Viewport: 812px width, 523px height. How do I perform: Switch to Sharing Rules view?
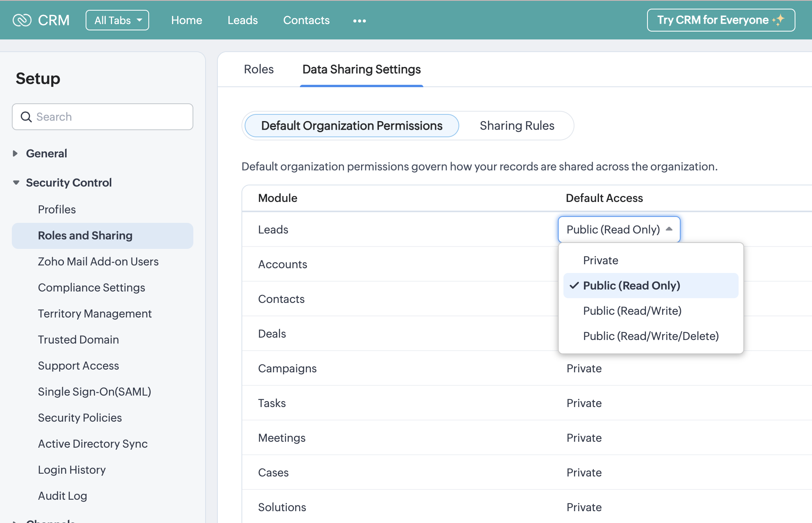516,126
